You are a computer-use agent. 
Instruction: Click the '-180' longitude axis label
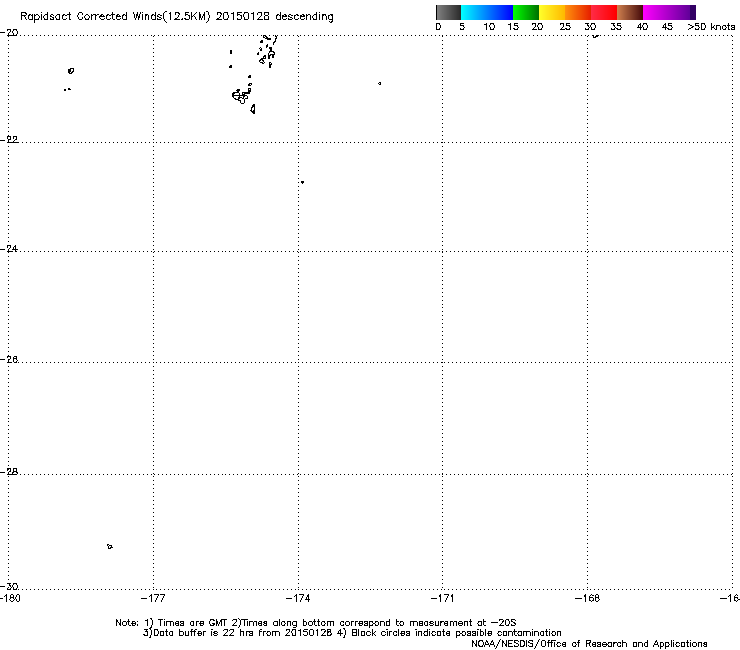9,599
